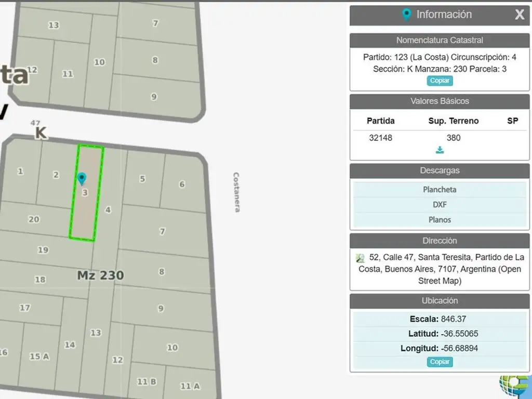Select parcel 4 in Manzana 230
The image size is (532, 399).
pyautogui.click(x=108, y=210)
